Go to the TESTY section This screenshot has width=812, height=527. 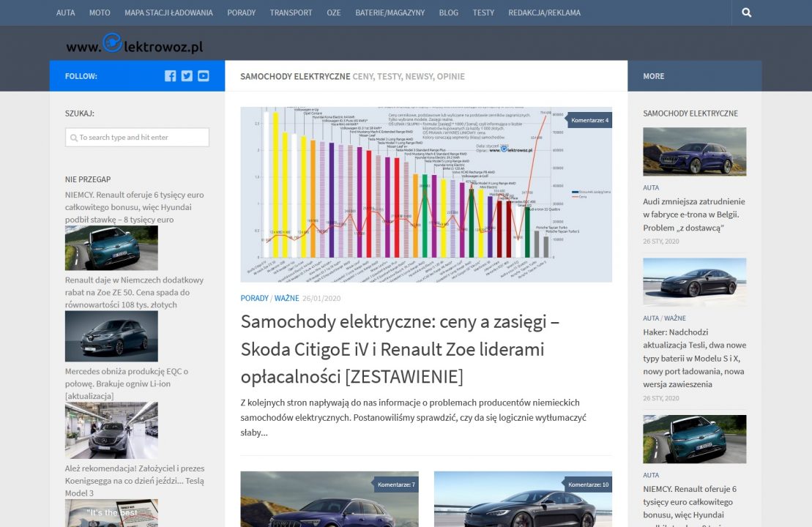[x=483, y=12]
